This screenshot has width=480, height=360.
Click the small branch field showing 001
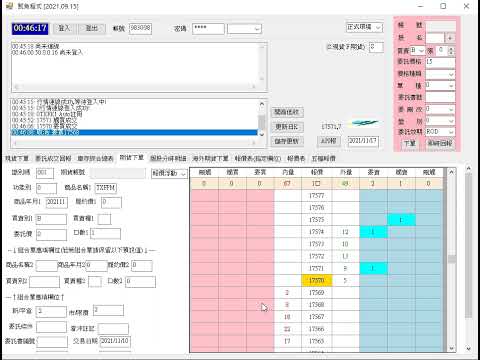click(x=45, y=173)
